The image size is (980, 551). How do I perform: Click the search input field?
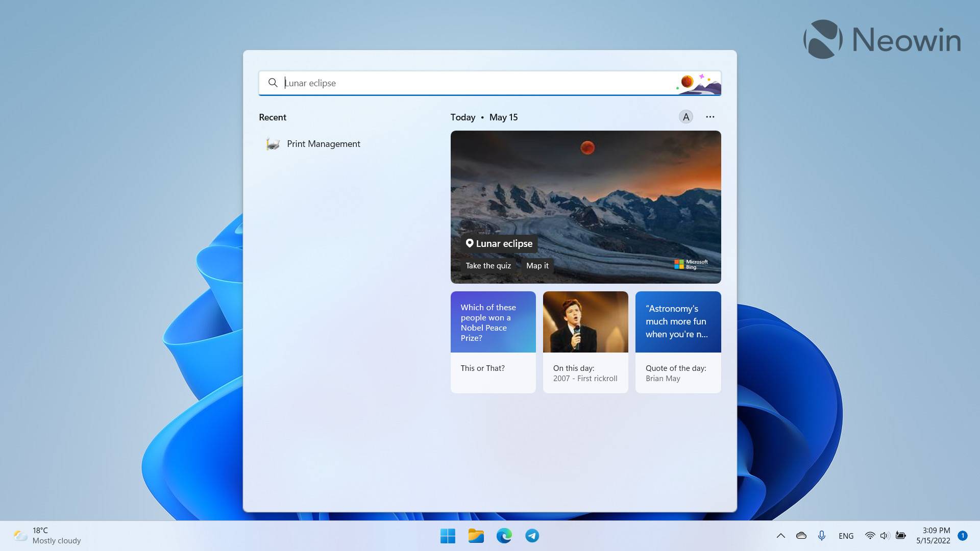tap(490, 82)
